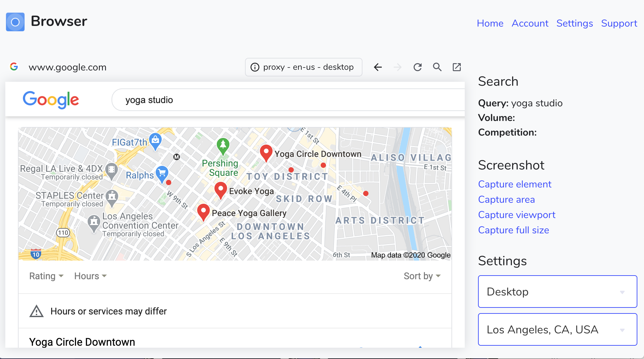644x359 pixels.
Task: Click the Yoga Circle Downtown map pin
Action: (x=266, y=153)
